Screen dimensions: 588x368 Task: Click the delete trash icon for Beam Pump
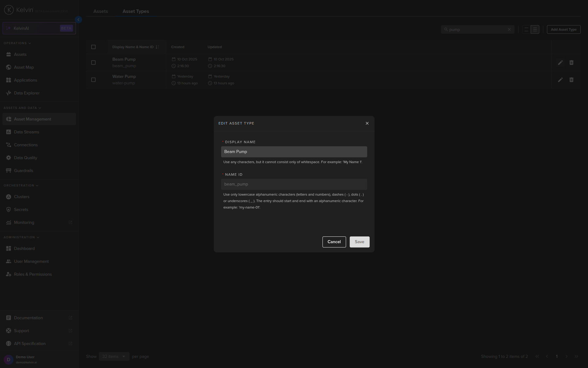pos(571,63)
